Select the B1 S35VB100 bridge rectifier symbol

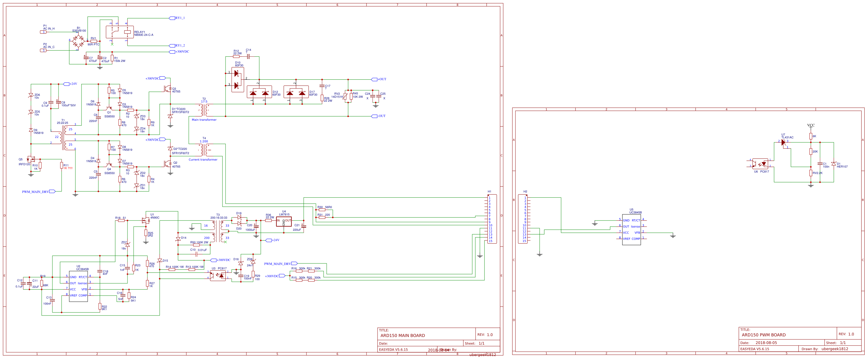78,41
